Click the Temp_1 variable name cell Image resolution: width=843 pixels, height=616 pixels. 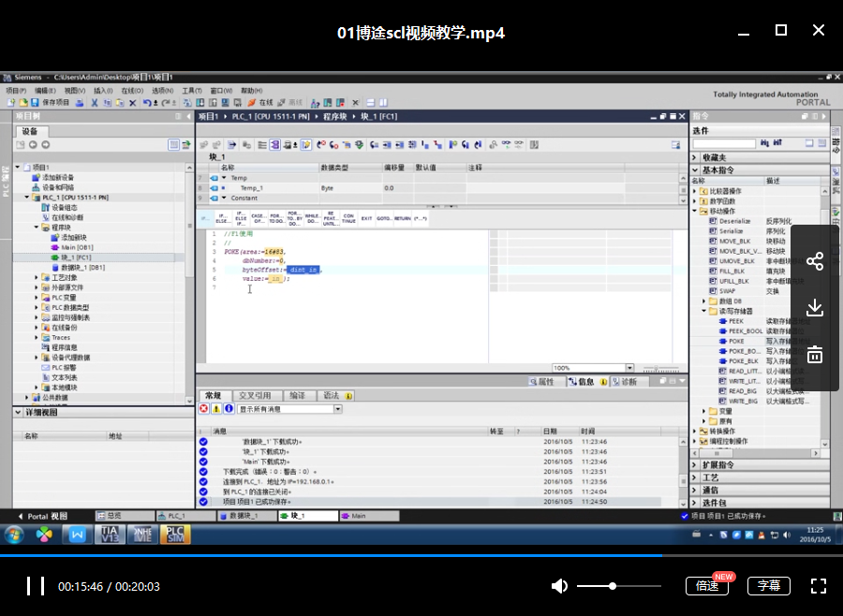(269, 188)
